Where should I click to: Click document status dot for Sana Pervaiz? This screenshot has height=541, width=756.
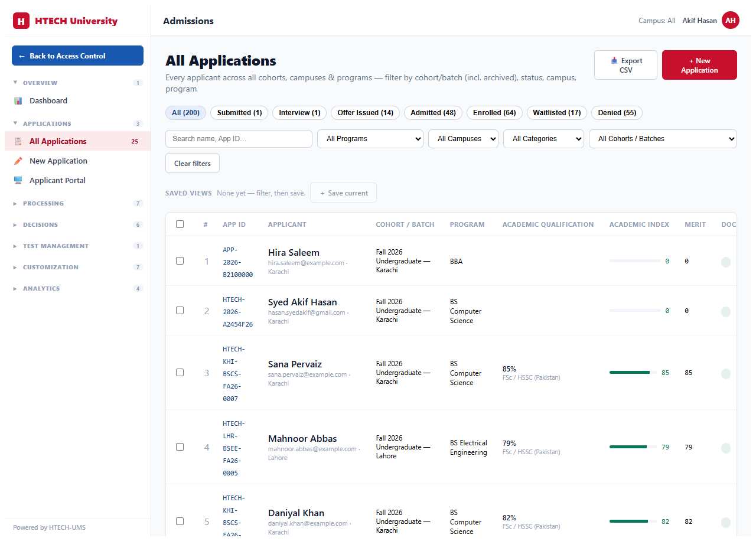tap(726, 374)
